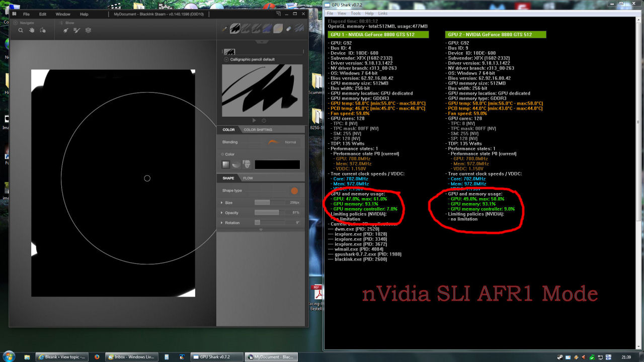The image size is (644, 362).
Task: Collapse the Show toolbar group
Action: 61,23
